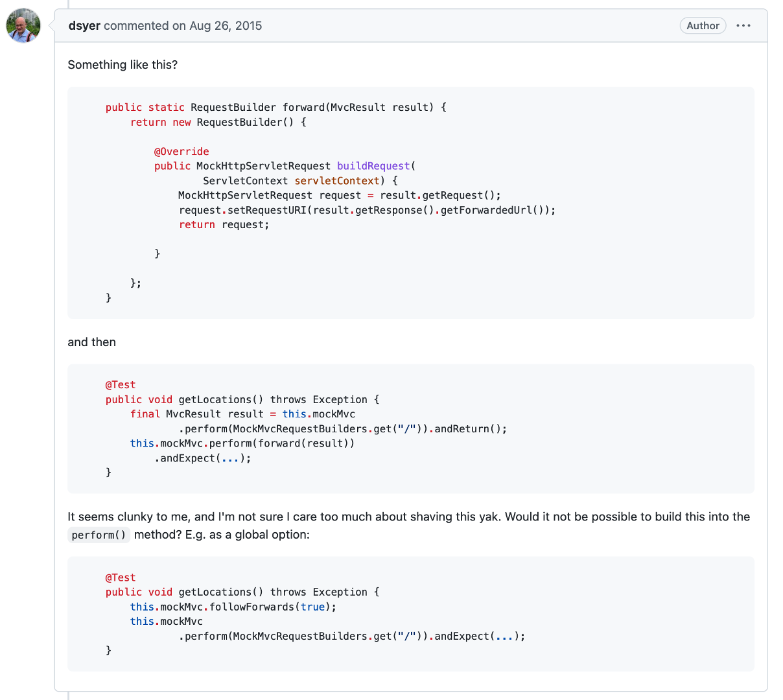The width and height of the screenshot is (783, 700).
Task: Click the followForwards(true) code line
Action: 233,607
